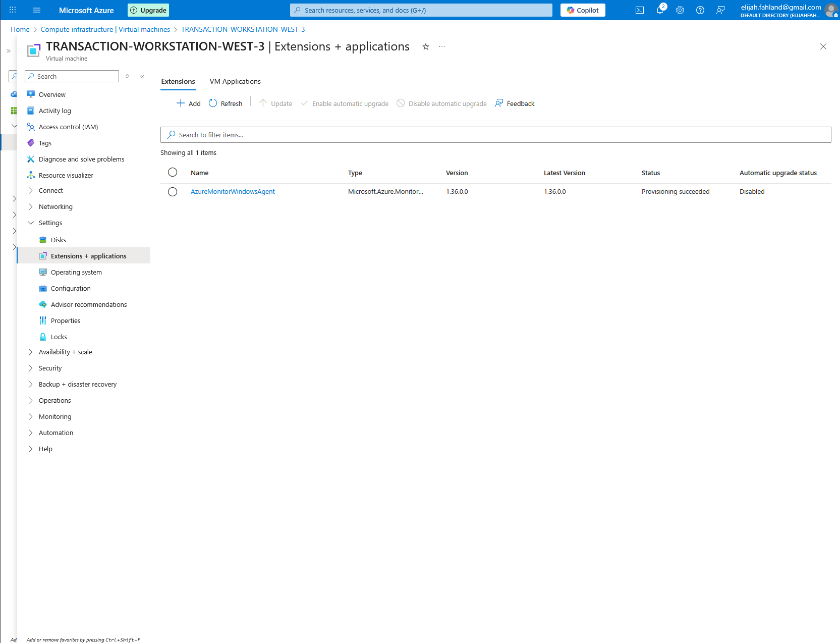This screenshot has width=840, height=643.
Task: Refresh the extensions list
Action: (x=226, y=103)
